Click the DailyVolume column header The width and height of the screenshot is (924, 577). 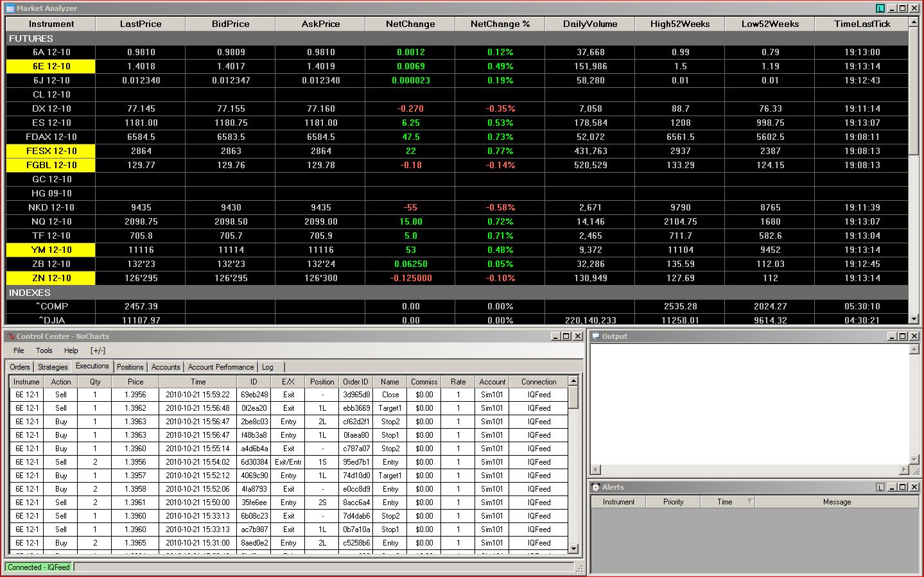click(x=590, y=24)
